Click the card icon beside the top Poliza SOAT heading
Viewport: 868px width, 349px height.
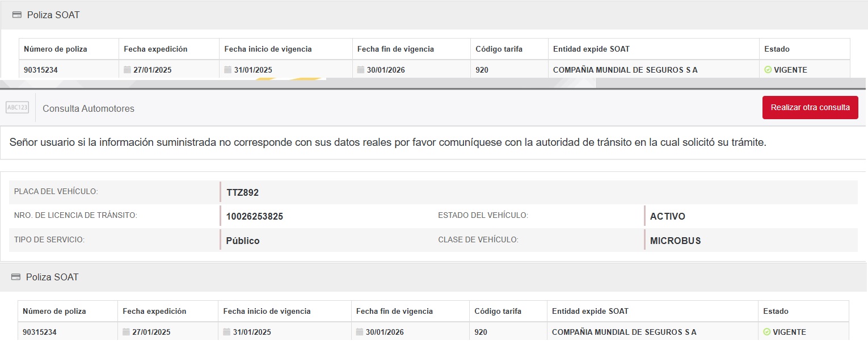click(x=17, y=15)
